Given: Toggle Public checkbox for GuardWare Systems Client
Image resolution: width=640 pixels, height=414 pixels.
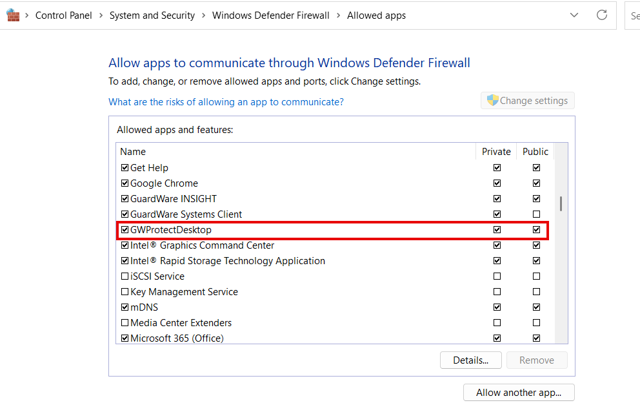Looking at the screenshot, I should 536,214.
